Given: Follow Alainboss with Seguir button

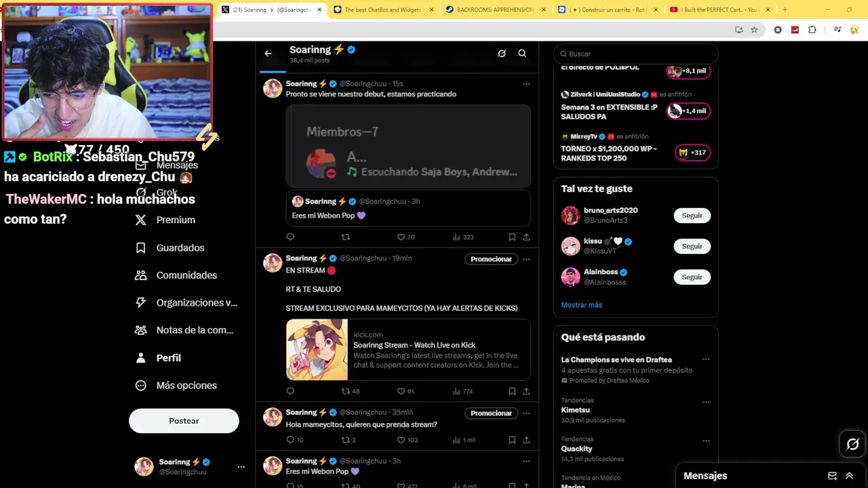Looking at the screenshot, I should pyautogui.click(x=692, y=277).
